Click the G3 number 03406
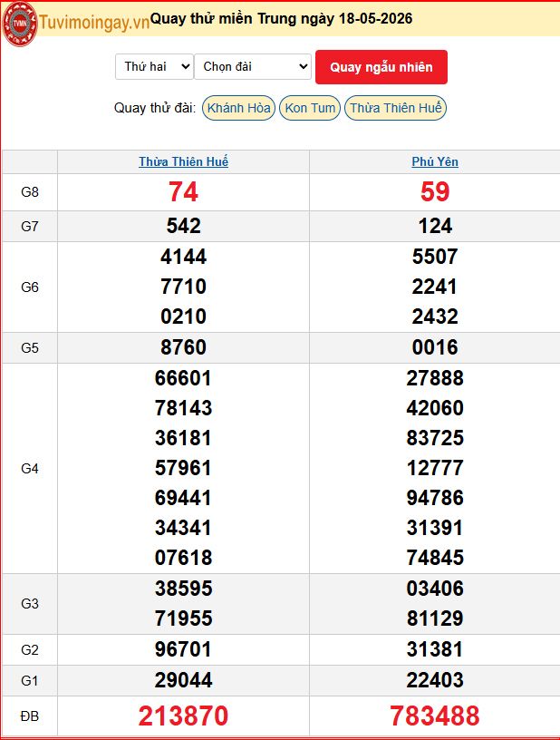 coord(435,589)
